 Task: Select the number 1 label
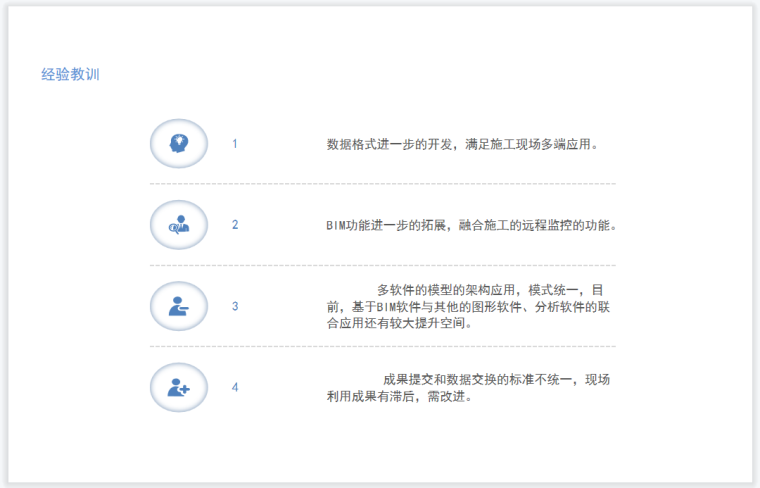(235, 144)
